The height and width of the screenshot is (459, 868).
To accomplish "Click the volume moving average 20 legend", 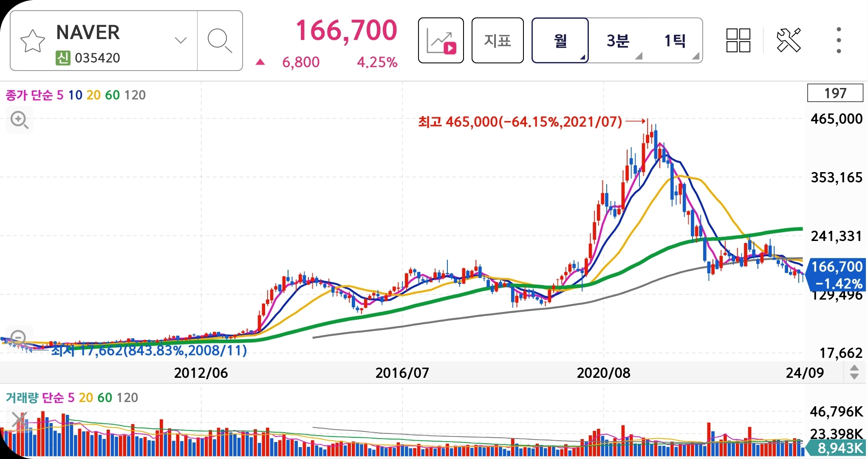I will click(86, 398).
